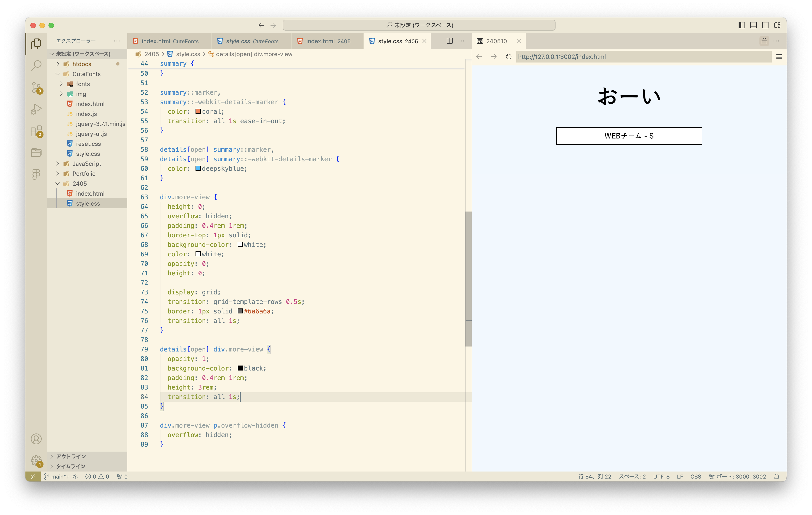Open jquery-ui.js in the explorer

[x=87, y=134]
